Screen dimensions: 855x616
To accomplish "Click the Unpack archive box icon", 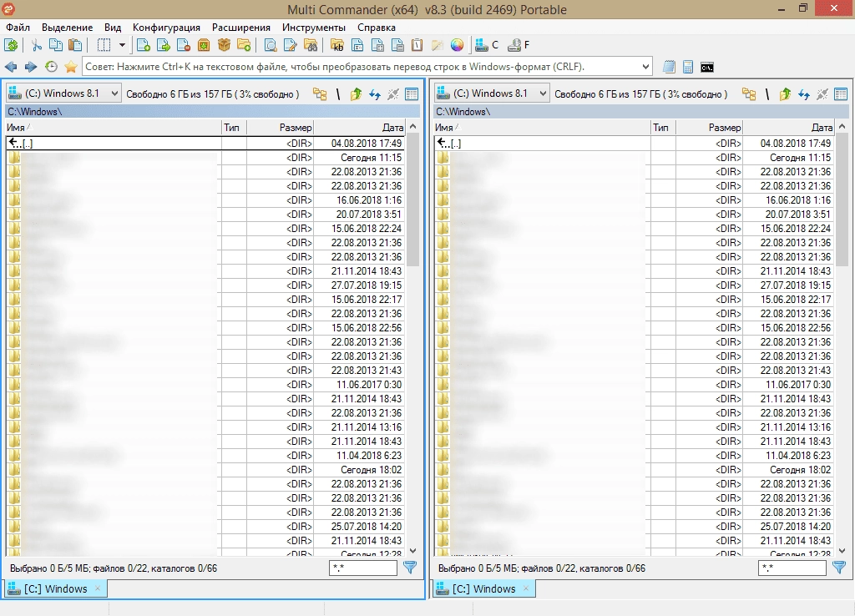I will (x=224, y=45).
